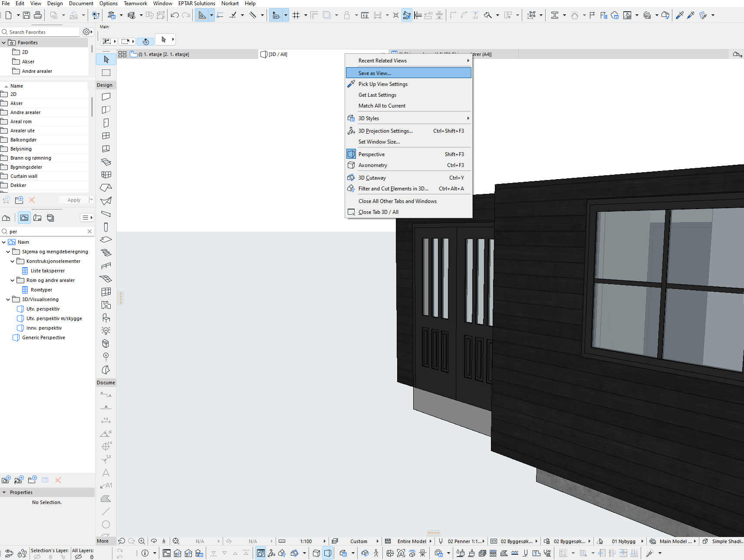Image resolution: width=744 pixels, height=560 pixels.
Task: Select the Text tool in toolbox
Action: point(106,473)
